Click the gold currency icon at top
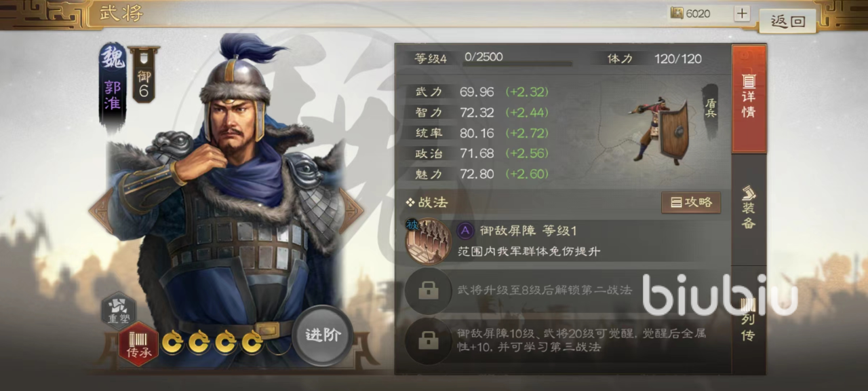 (676, 14)
